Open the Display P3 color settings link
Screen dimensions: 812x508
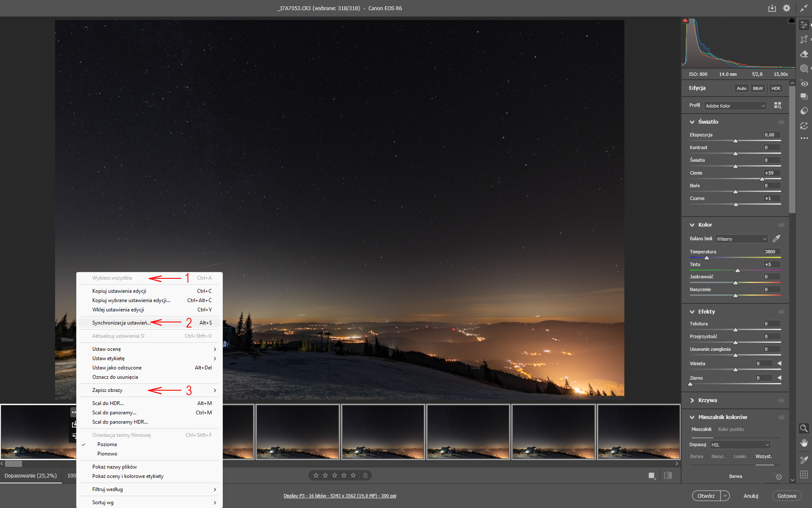pyautogui.click(x=340, y=495)
